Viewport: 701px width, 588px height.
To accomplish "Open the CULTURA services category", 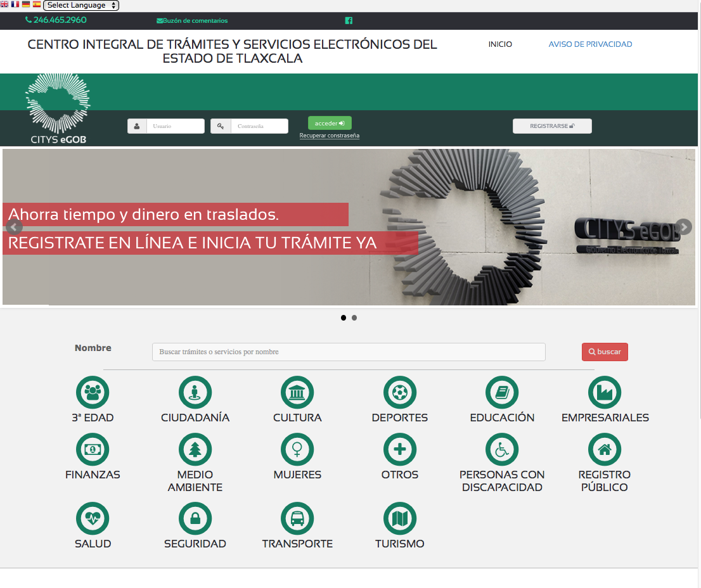I will [297, 392].
